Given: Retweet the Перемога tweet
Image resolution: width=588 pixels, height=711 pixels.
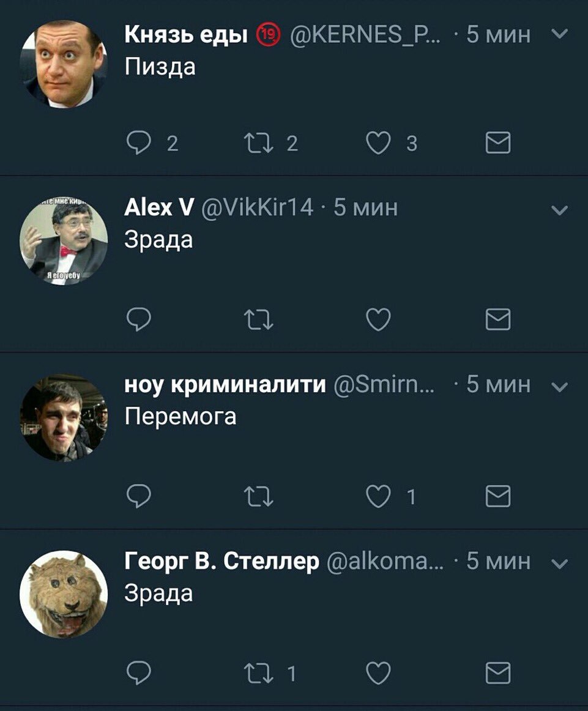Looking at the screenshot, I should [x=258, y=496].
